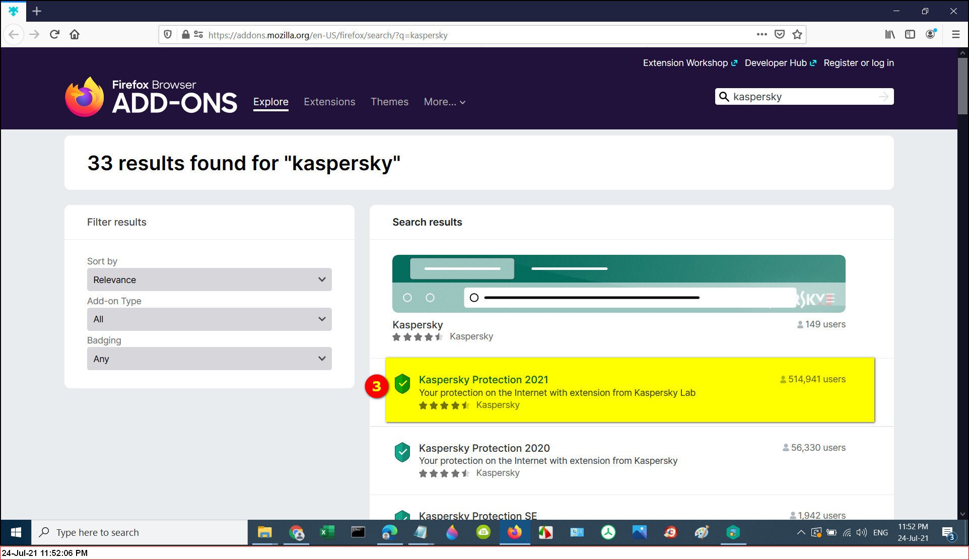Image resolution: width=969 pixels, height=560 pixels.
Task: Click the taskbar clock showing 11:52 PM
Action: pyautogui.click(x=913, y=532)
